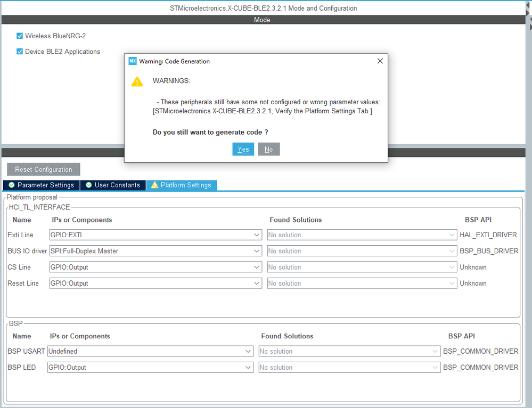Toggle the Wireless BlueNRG-2 checkbox
Screen dimensions: 532x408
(20, 36)
